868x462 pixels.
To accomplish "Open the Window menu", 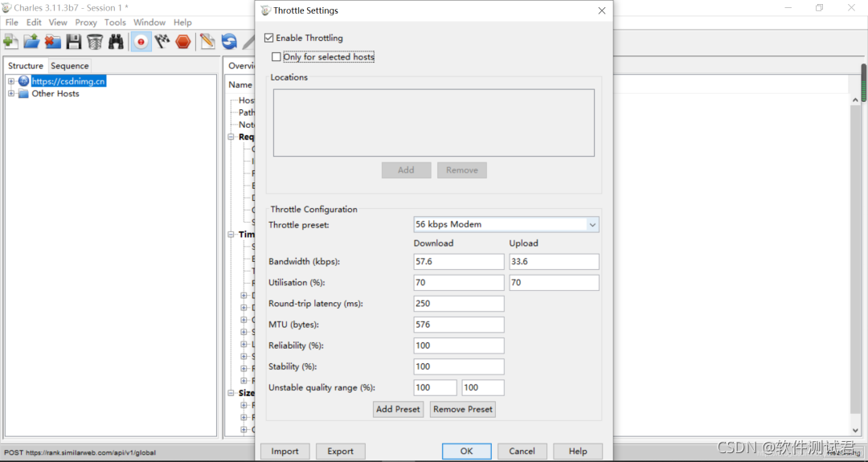I will 149,22.
